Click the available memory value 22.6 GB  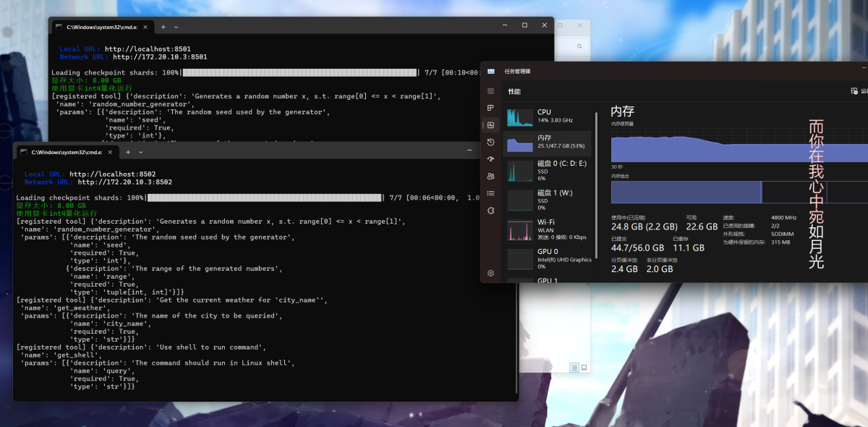(701, 227)
